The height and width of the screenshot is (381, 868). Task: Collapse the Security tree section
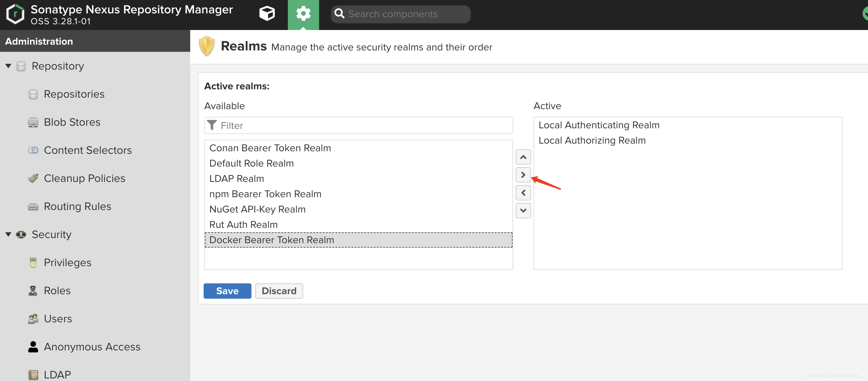point(8,235)
